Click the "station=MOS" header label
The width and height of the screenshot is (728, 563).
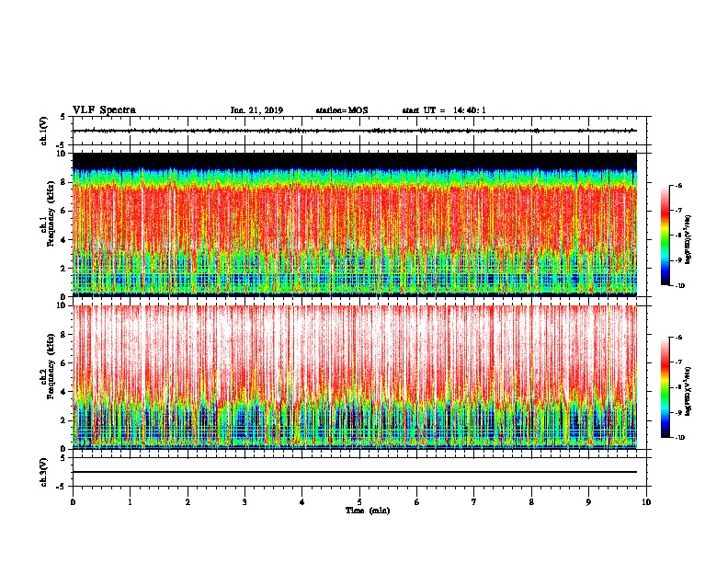(x=342, y=110)
